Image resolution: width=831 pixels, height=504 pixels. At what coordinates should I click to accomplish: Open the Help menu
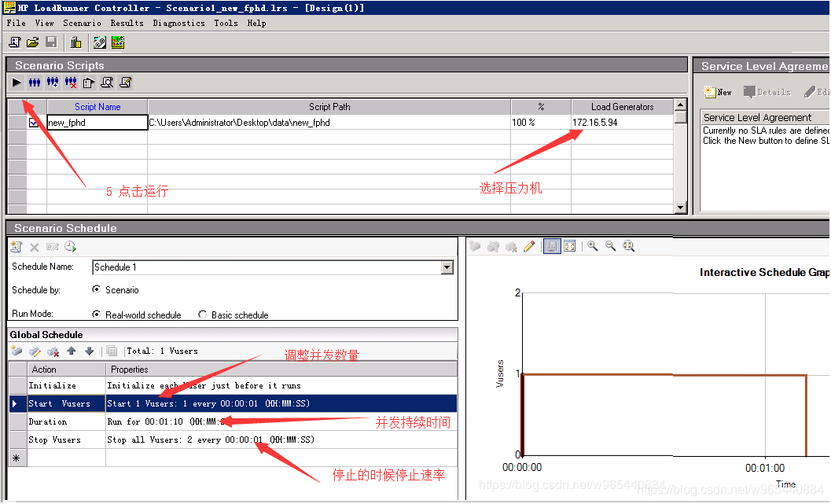click(256, 23)
